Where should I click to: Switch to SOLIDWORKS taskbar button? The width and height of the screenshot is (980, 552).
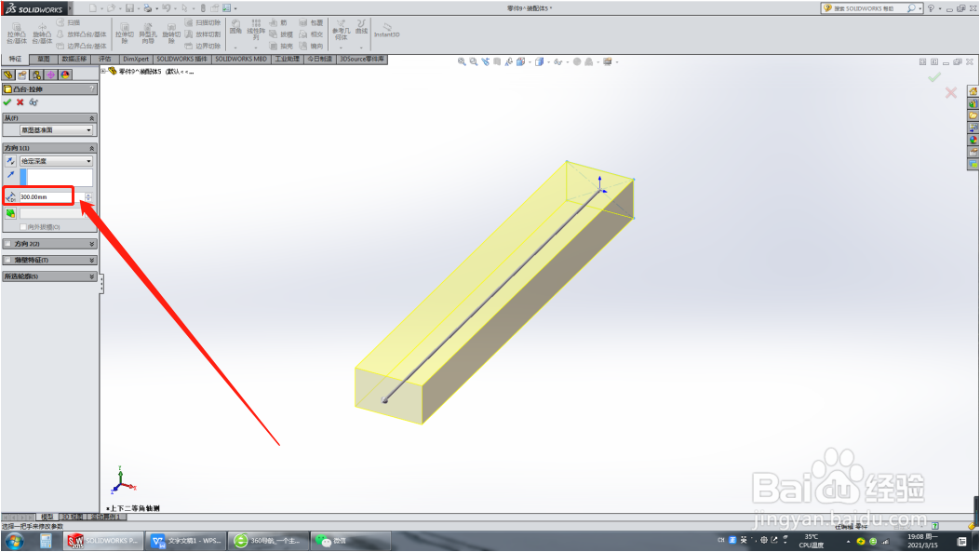click(x=104, y=541)
